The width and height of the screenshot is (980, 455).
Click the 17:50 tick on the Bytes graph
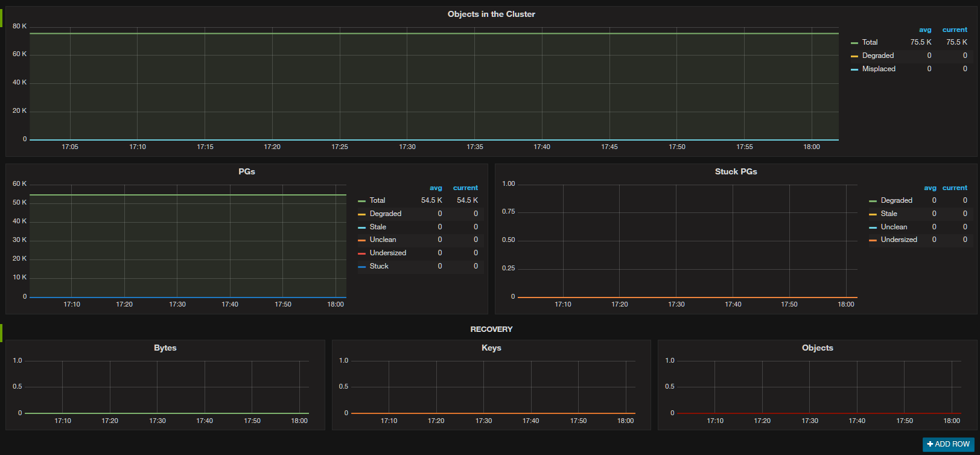pos(252,421)
